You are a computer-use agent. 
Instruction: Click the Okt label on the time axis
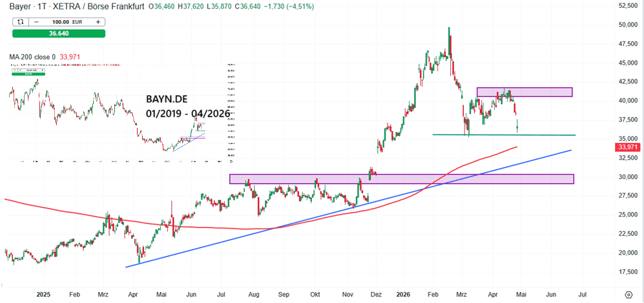tap(315, 295)
